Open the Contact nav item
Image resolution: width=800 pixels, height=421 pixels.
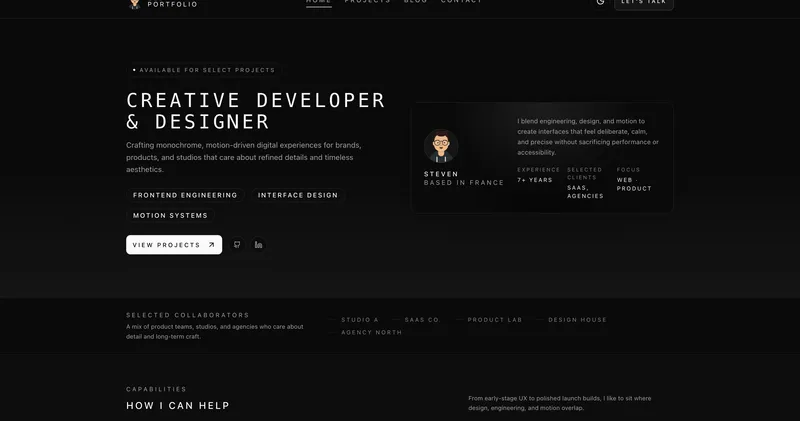click(x=461, y=3)
